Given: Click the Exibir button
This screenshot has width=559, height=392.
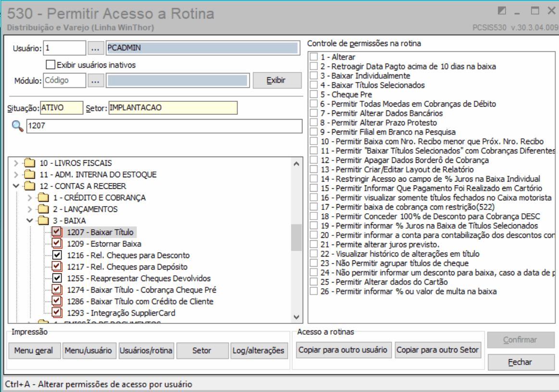Looking at the screenshot, I should (x=277, y=80).
